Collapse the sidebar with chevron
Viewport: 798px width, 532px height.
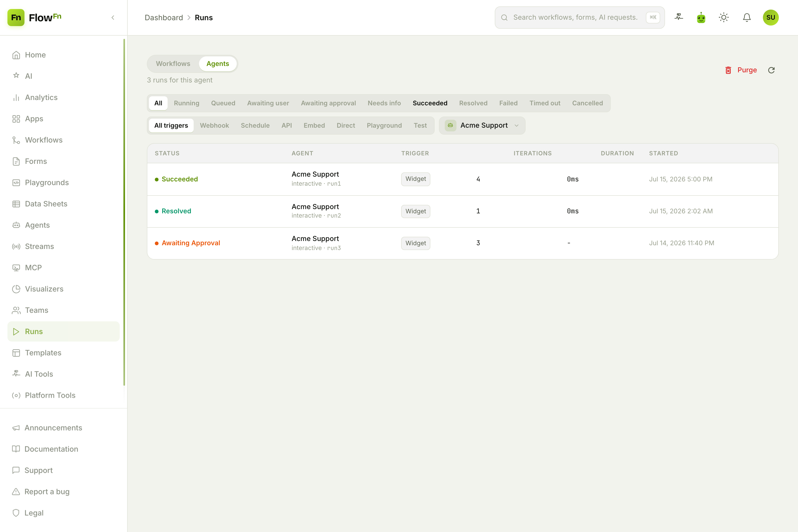click(113, 18)
